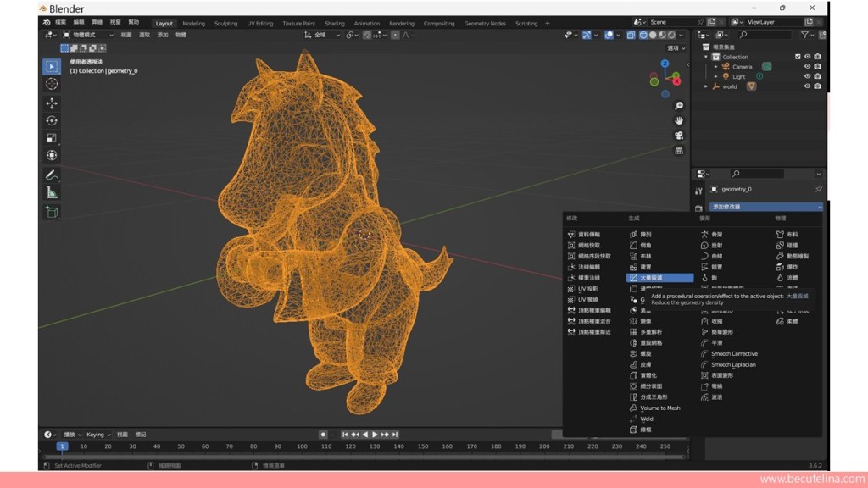Click the hand pan view icon

[x=679, y=120]
